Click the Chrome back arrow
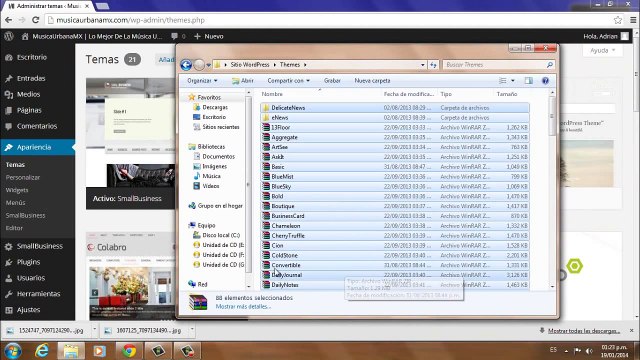The width and height of the screenshot is (640, 360). click(9, 20)
